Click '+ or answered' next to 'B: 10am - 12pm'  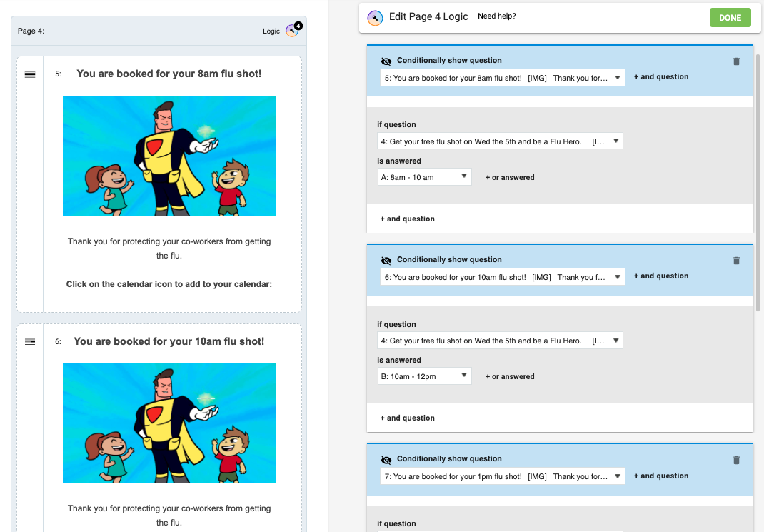click(510, 376)
